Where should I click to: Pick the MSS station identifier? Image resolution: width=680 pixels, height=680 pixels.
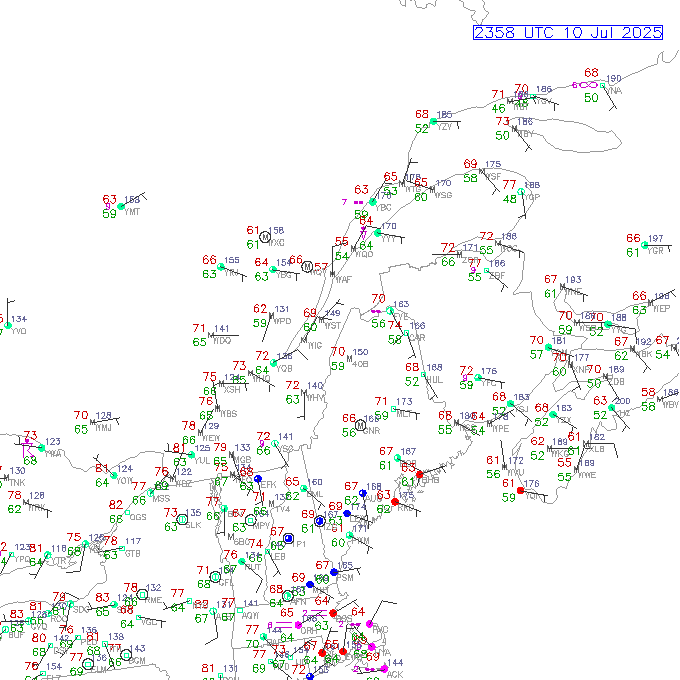[x=161, y=498]
